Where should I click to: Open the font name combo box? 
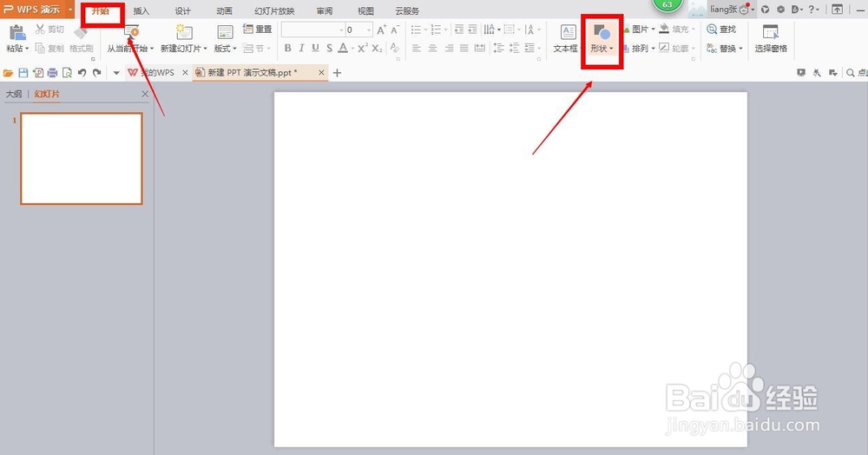[x=312, y=30]
